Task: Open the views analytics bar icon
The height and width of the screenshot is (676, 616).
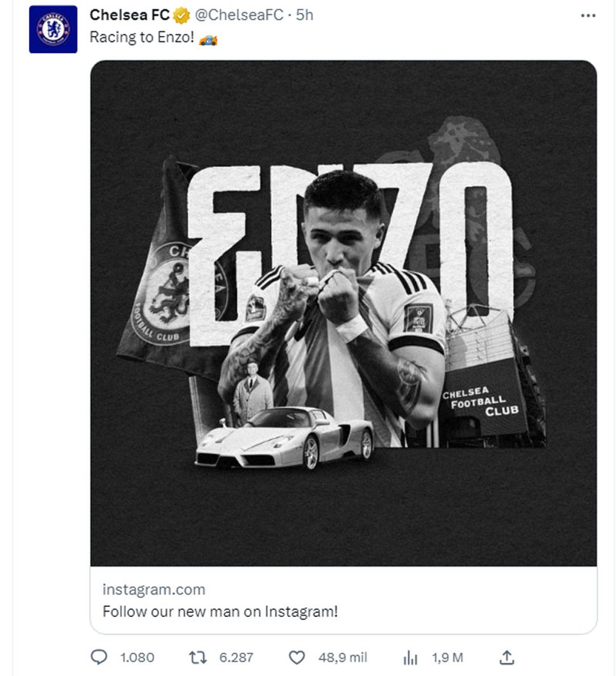Action: [x=410, y=658]
